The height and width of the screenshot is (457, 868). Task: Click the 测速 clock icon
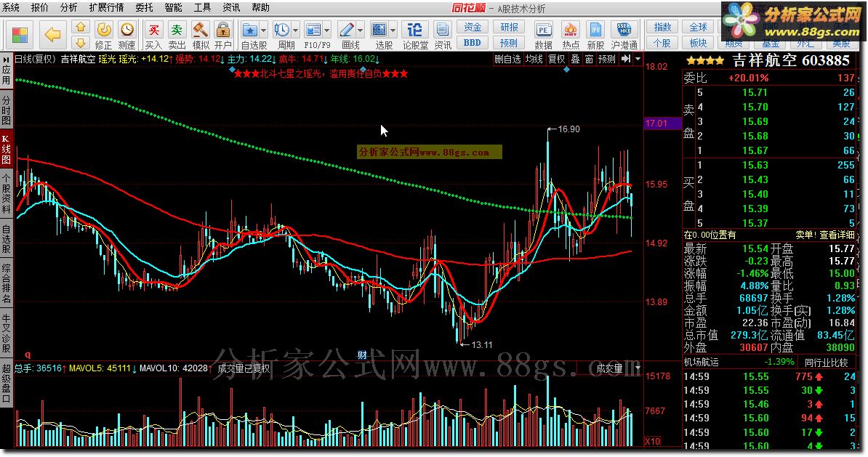(126, 29)
